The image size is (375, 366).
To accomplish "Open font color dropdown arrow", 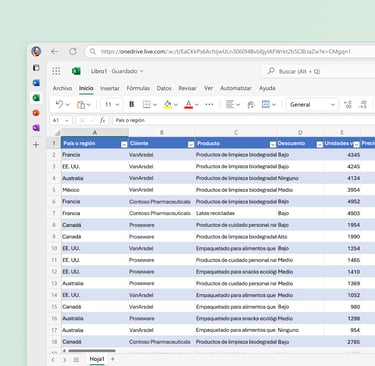I will point(197,105).
